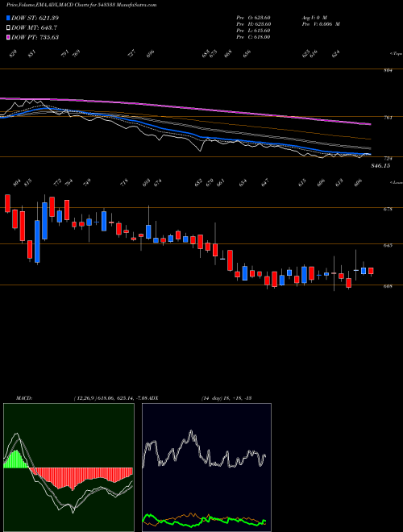Viewport: 403px width, 532px height.
Task: Open the green MACD histogram panel
Action: click(x=69, y=468)
